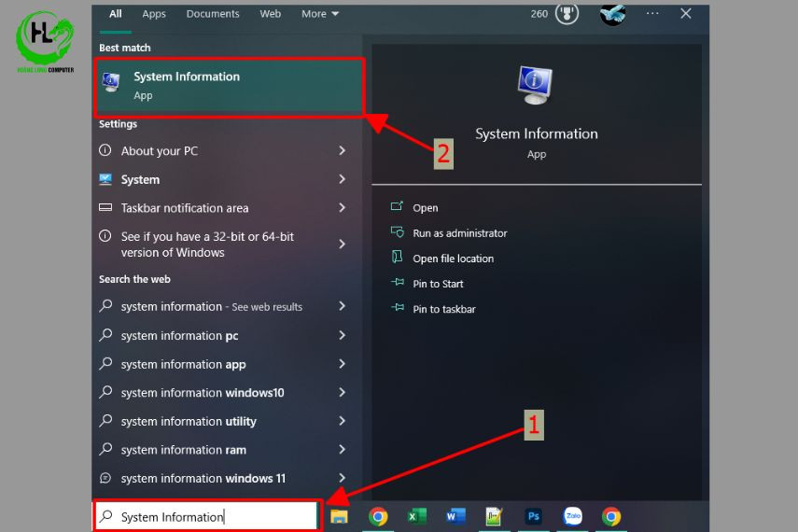Click the large System Information icon in preview pane
Image resolution: width=798 pixels, height=532 pixels.
[x=535, y=85]
